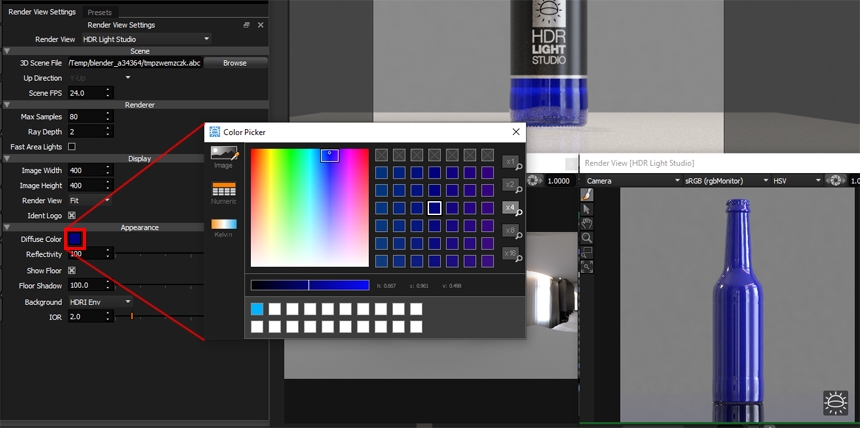
Task: Select the Render View Settings tab
Action: (42, 12)
